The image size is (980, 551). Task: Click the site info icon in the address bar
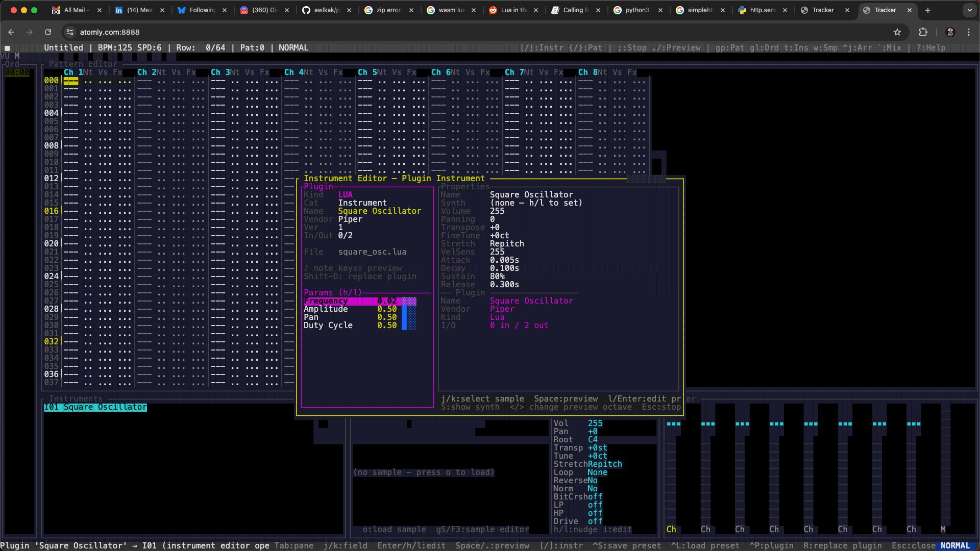(69, 32)
